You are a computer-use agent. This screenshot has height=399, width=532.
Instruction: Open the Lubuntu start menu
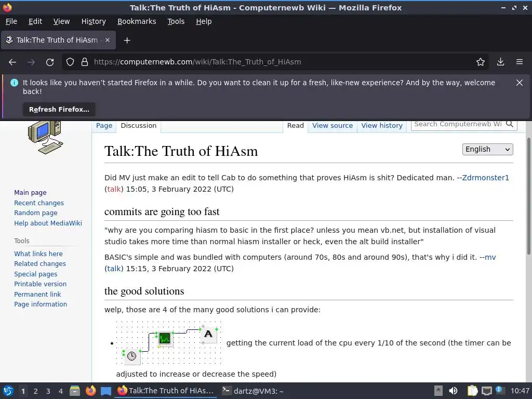8,391
